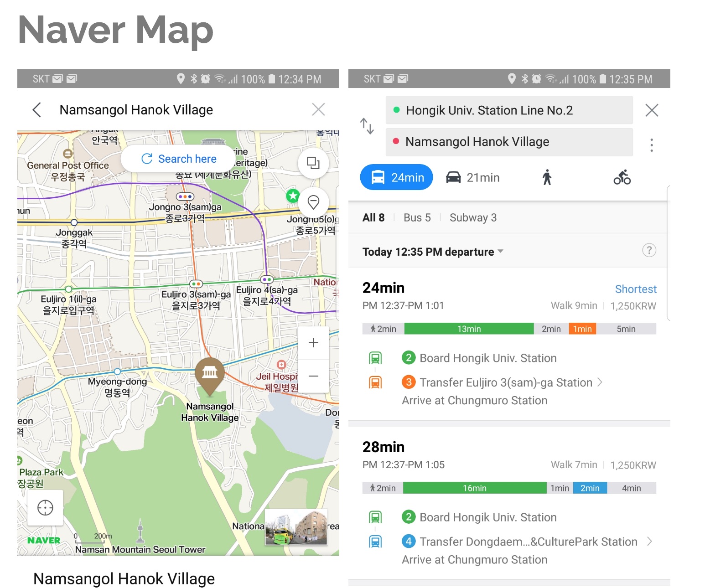Open Today 12:35 PM departure dropdown
This screenshot has width=705, height=588.
tap(433, 252)
